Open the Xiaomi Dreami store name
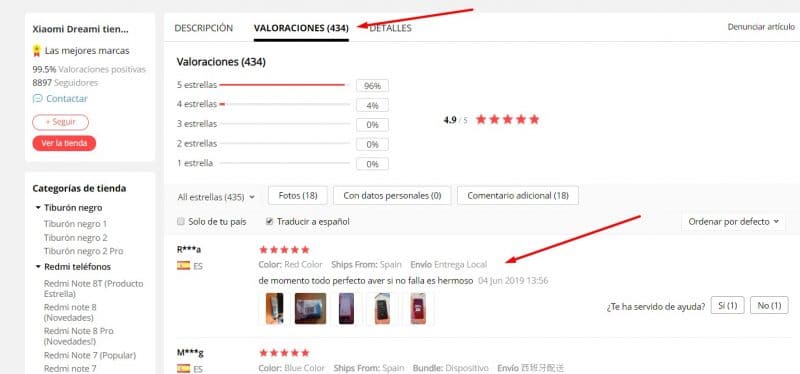 pyautogui.click(x=80, y=29)
